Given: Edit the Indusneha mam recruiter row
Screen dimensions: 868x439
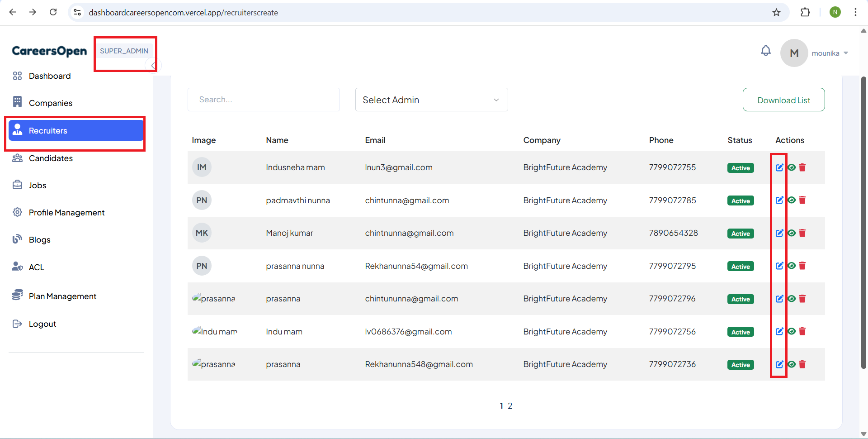Looking at the screenshot, I should pyautogui.click(x=779, y=167).
